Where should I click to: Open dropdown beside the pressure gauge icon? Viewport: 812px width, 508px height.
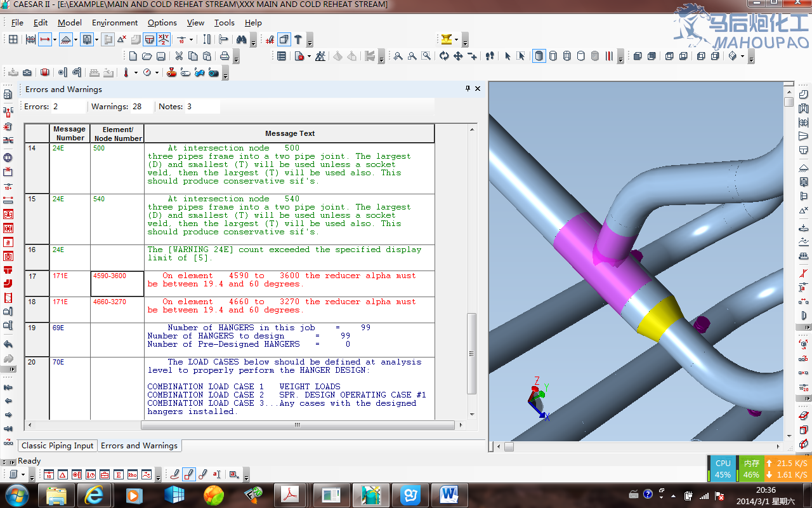click(157, 72)
